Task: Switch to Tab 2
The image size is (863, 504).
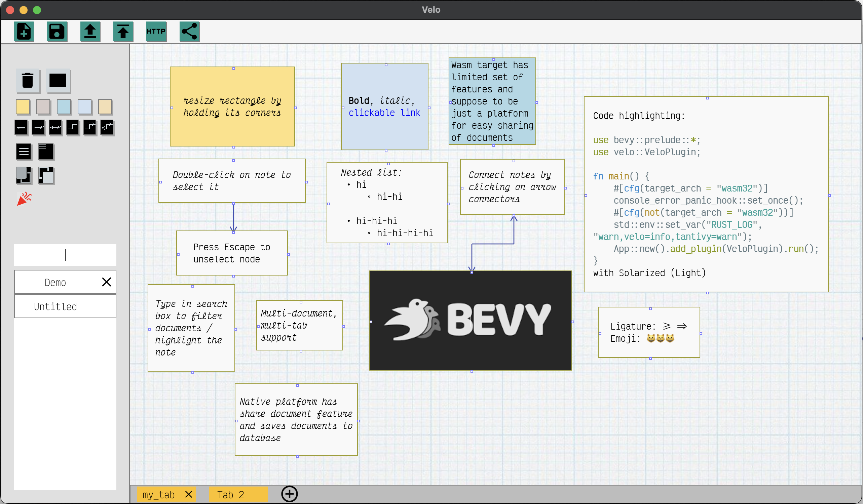Action: 238,495
